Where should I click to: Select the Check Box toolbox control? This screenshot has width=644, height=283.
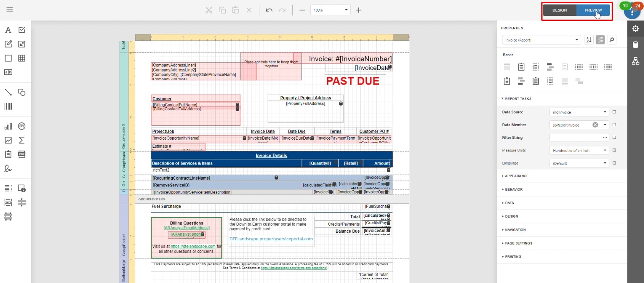(22, 30)
